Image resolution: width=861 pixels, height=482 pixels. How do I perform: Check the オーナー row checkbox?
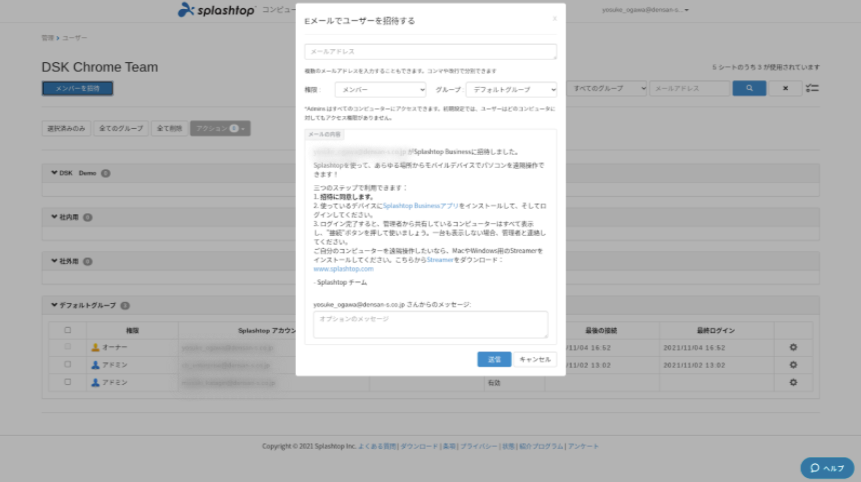(x=68, y=347)
